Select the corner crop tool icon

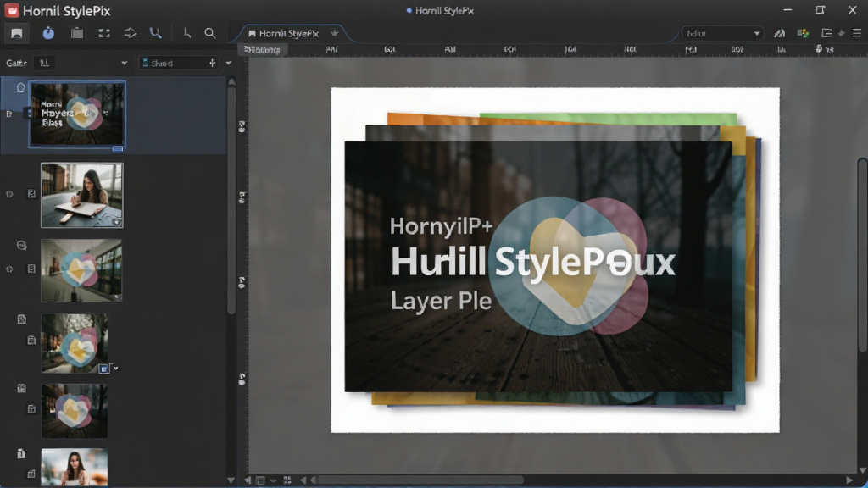[186, 33]
